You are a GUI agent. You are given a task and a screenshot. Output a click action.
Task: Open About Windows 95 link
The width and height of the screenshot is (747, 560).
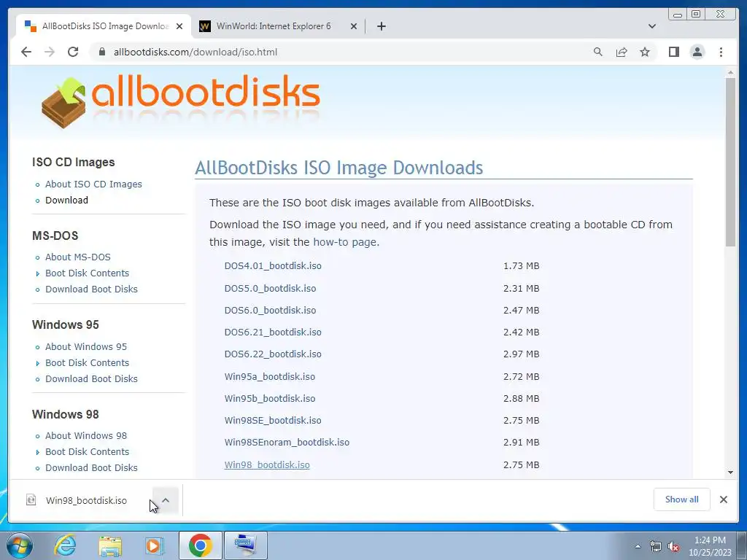(86, 346)
